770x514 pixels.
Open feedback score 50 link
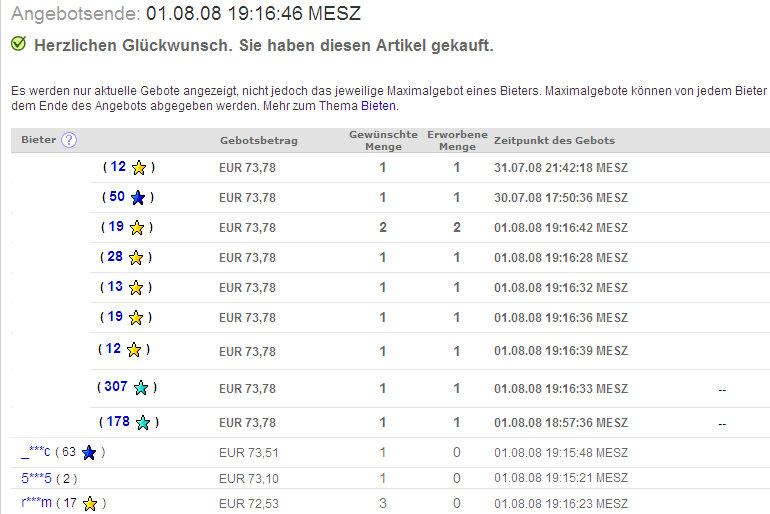click(x=117, y=197)
